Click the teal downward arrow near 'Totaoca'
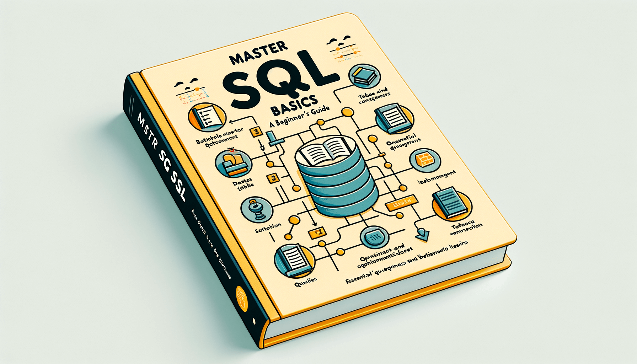 [x=422, y=235]
